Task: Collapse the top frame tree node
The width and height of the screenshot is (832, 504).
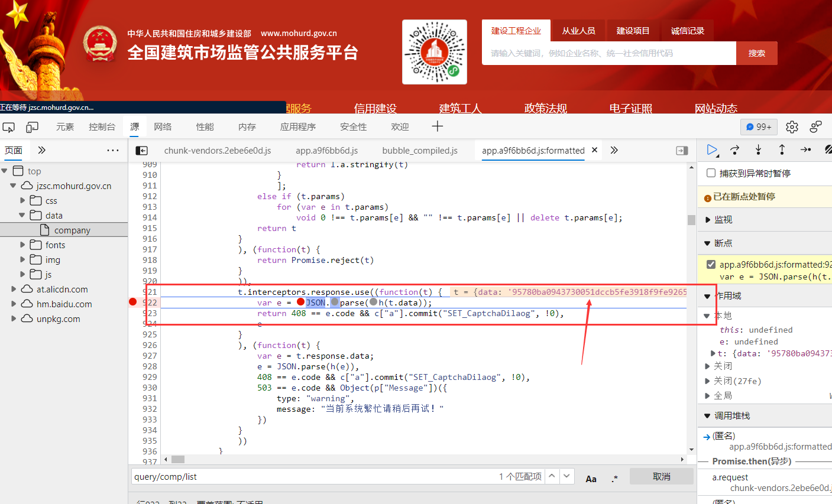Action: [5, 171]
